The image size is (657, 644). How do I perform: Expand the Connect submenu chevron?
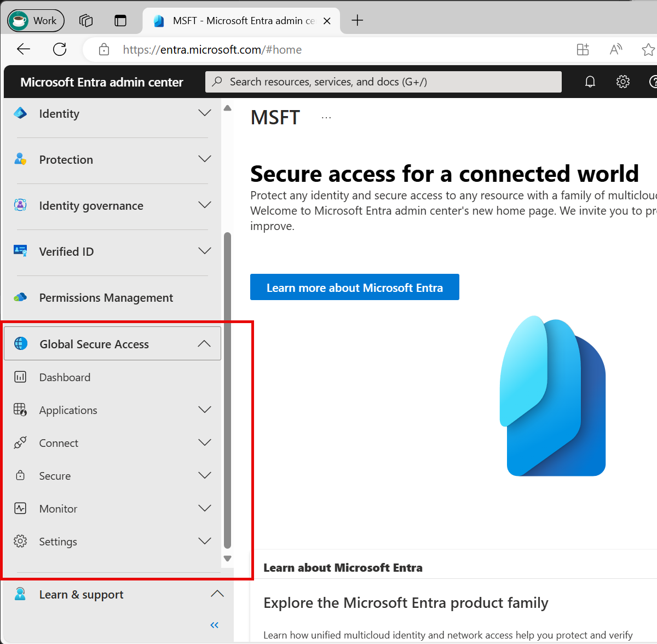click(x=205, y=442)
